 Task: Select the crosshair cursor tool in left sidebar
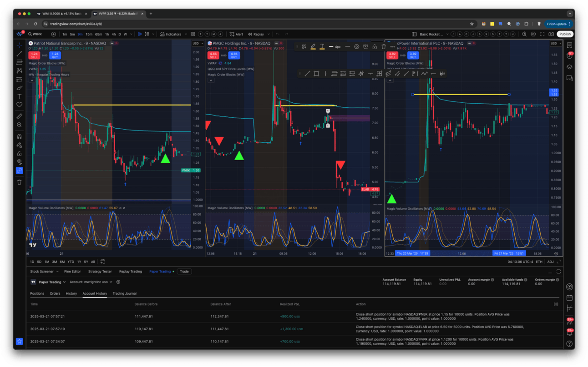(19, 45)
